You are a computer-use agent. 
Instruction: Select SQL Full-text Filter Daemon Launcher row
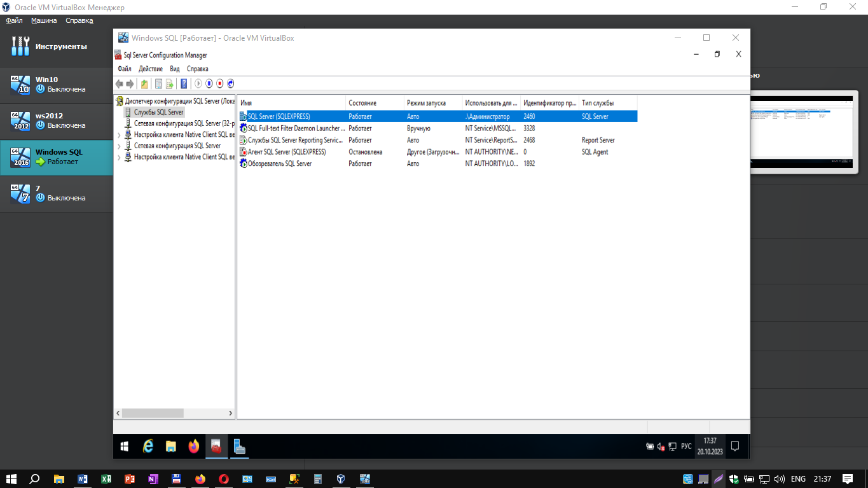(437, 129)
